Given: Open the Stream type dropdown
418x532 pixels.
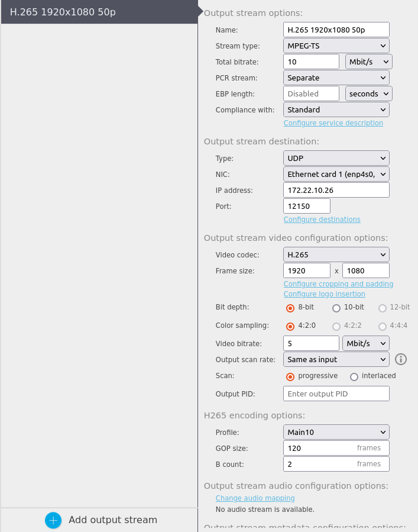Looking at the screenshot, I should click(x=336, y=46).
